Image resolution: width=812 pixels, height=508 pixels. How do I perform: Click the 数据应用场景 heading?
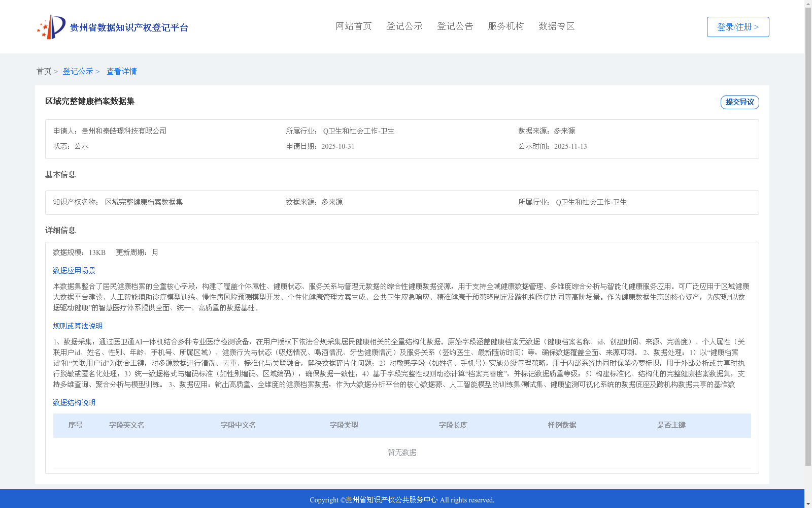(74, 271)
